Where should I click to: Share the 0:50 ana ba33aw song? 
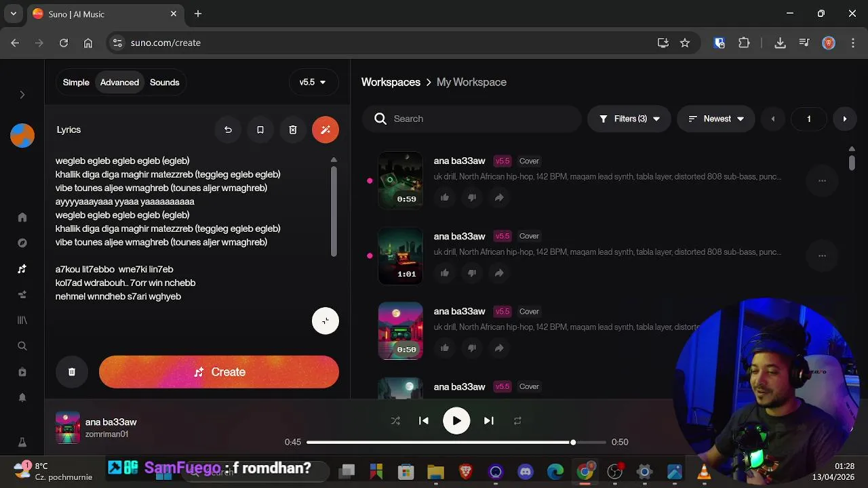pyautogui.click(x=499, y=348)
